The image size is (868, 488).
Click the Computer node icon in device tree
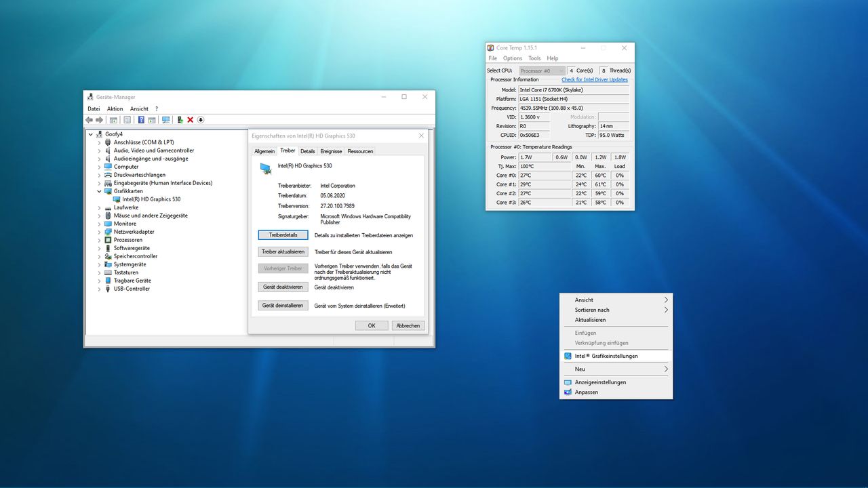pyautogui.click(x=108, y=167)
